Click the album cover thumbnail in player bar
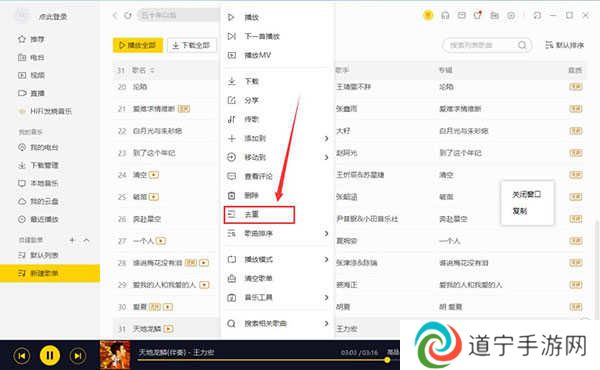Viewport: 600px width, 370px height. 115,355
